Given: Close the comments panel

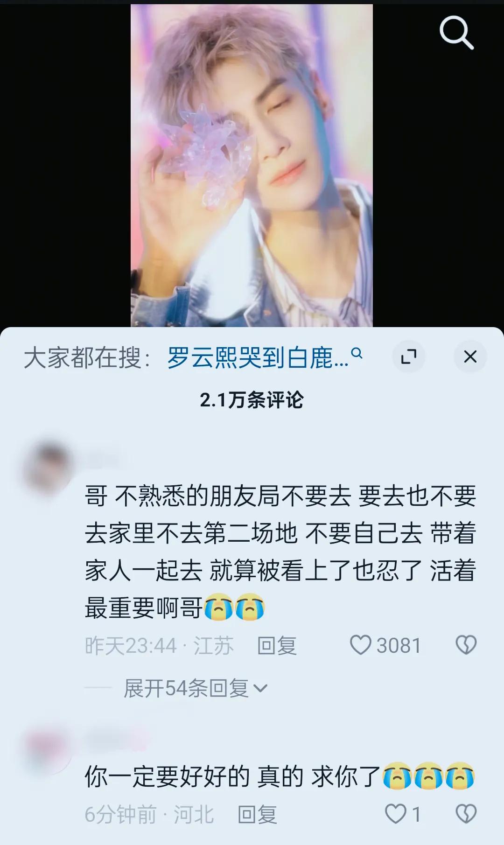Looking at the screenshot, I should [x=470, y=357].
